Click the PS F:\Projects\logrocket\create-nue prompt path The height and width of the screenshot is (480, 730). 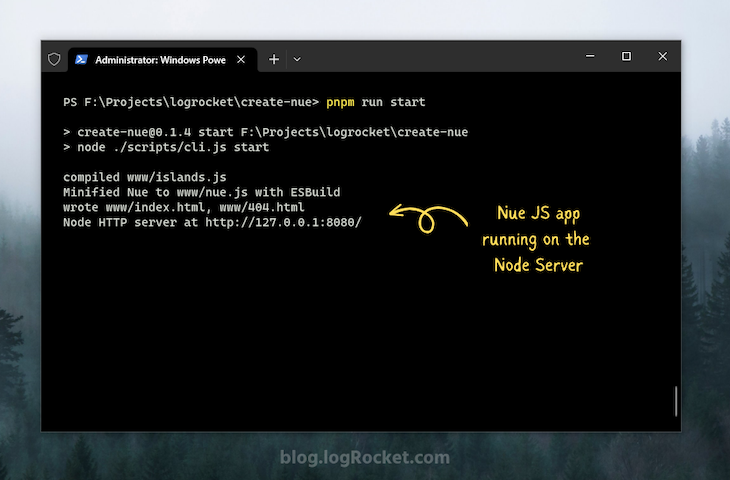(x=191, y=102)
